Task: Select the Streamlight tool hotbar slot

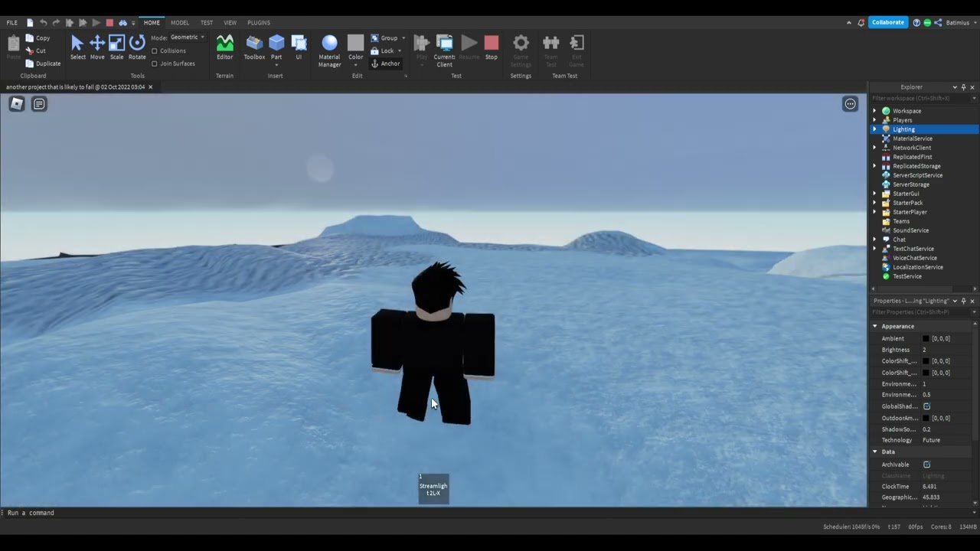Action: (x=433, y=488)
